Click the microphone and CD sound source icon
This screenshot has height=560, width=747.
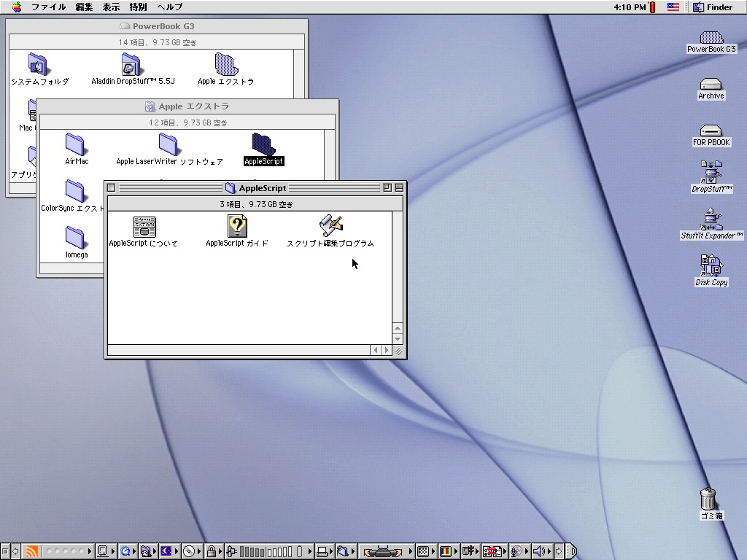(516, 551)
